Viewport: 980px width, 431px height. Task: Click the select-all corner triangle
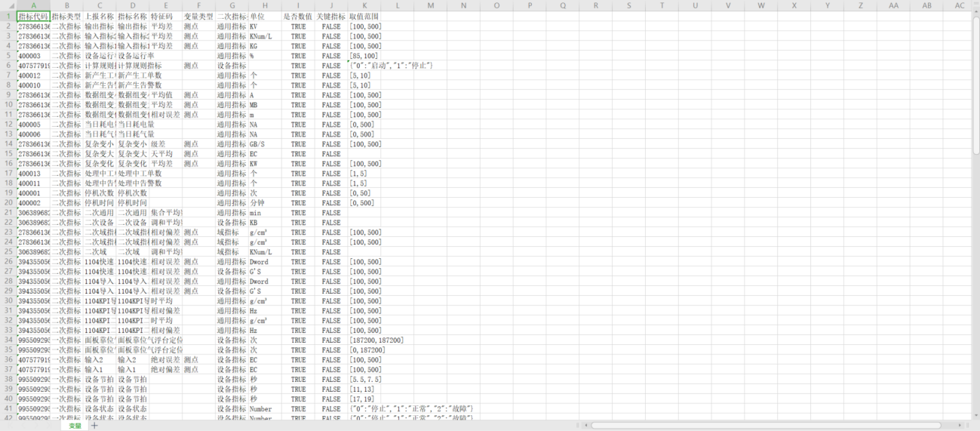click(x=8, y=6)
